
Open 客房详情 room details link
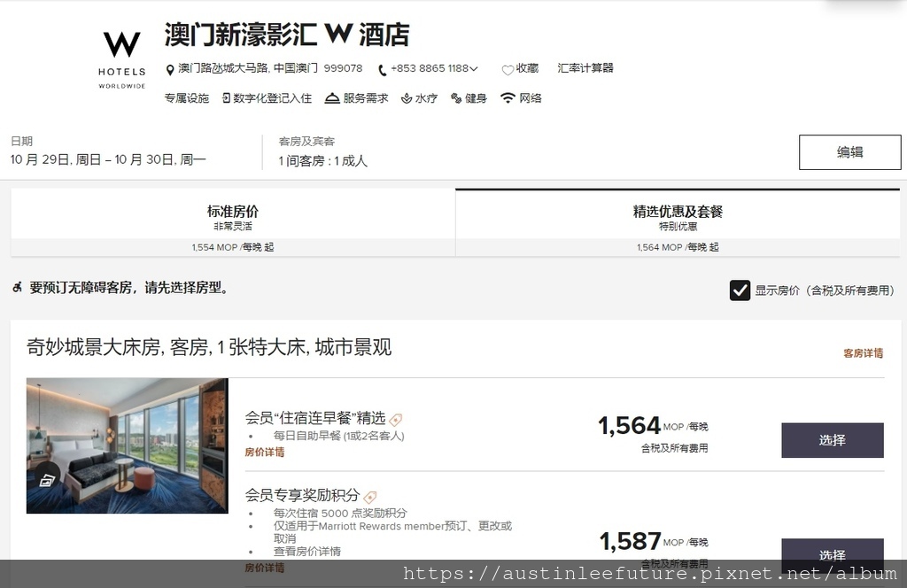point(863,353)
